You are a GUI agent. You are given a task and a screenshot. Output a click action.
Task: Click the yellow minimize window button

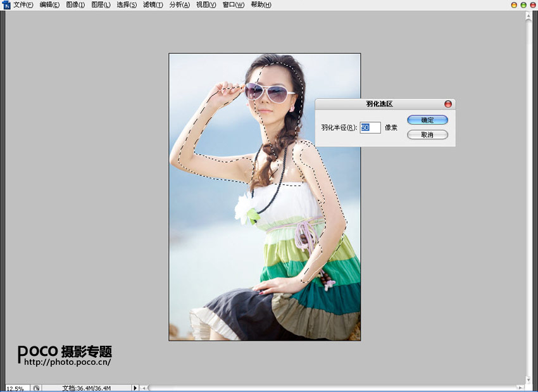(514, 5)
